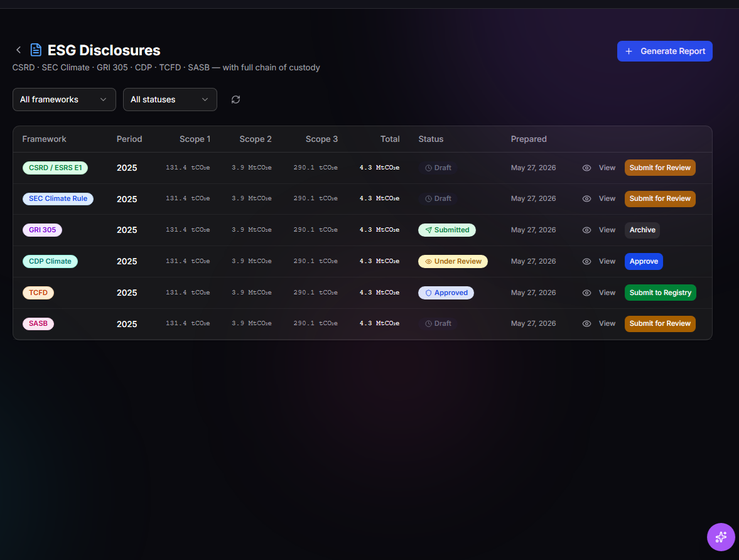Submit SASB disclosure for review
The height and width of the screenshot is (560, 739).
coord(660,324)
